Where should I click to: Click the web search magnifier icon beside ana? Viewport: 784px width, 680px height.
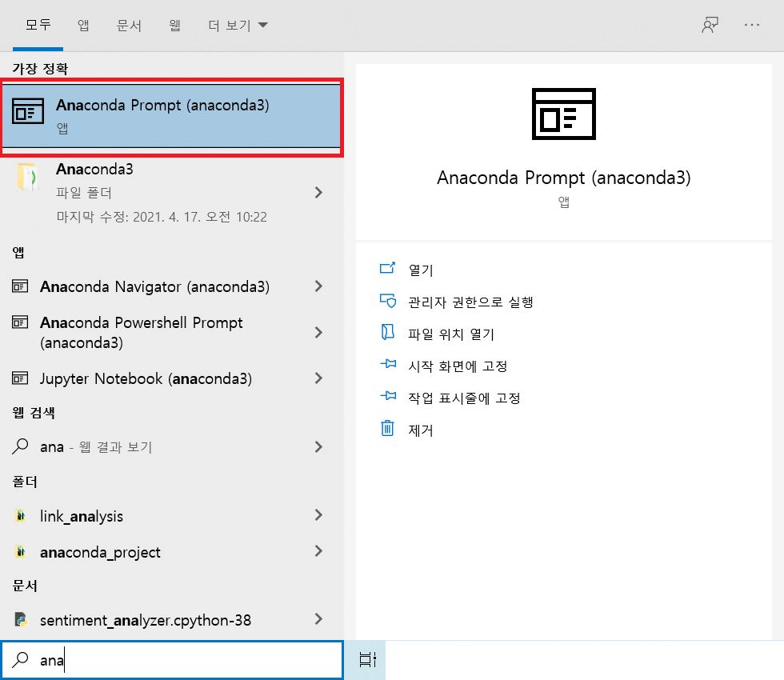[x=20, y=446]
